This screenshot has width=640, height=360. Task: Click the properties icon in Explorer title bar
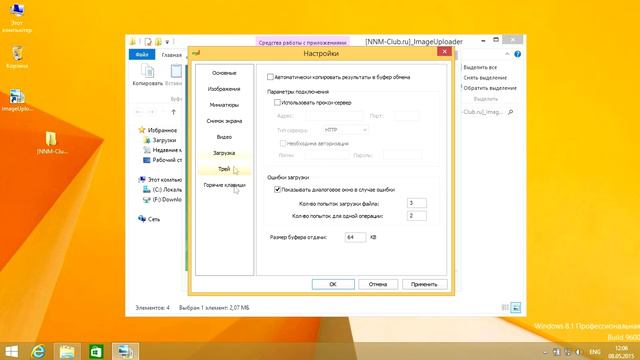coord(148,41)
